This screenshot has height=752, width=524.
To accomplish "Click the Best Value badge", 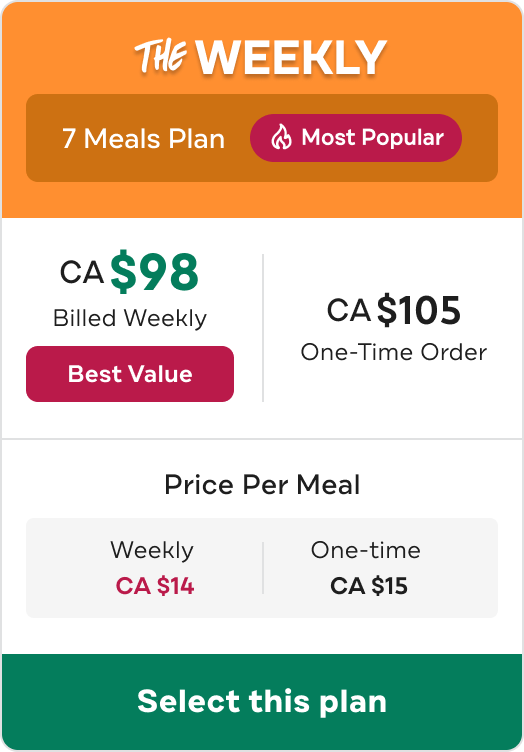I will coord(130,374).
